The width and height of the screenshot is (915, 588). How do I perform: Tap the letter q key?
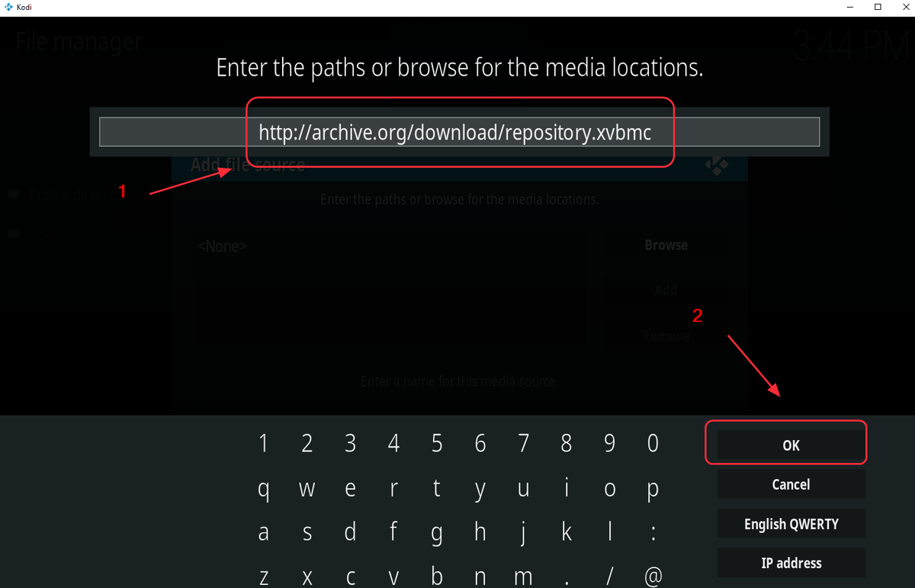pyautogui.click(x=264, y=488)
